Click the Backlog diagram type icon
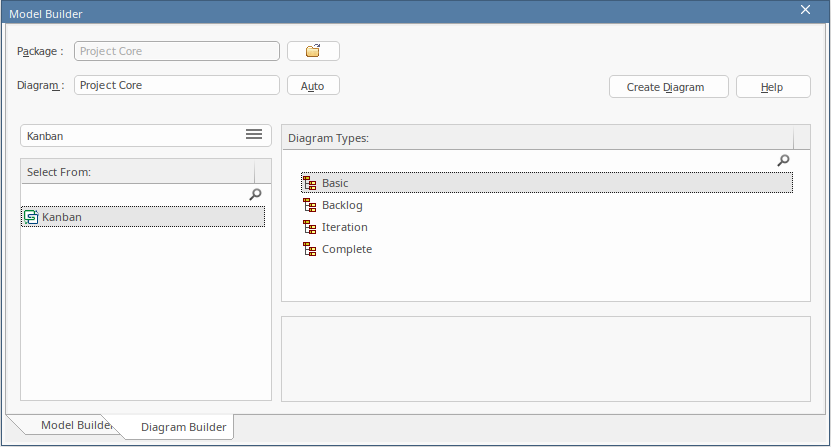831x447 pixels. (x=309, y=205)
